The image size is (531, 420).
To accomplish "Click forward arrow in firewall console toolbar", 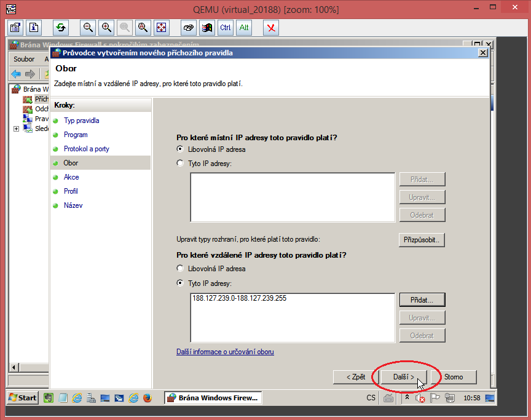I will click(30, 74).
